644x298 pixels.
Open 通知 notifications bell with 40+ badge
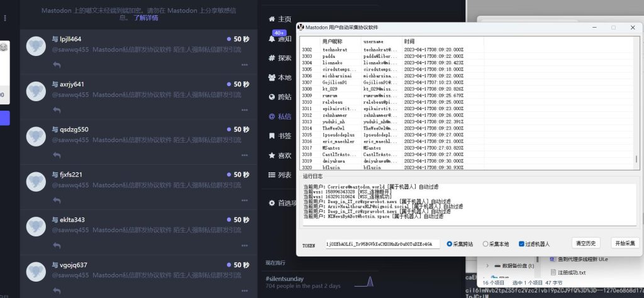coord(272,39)
